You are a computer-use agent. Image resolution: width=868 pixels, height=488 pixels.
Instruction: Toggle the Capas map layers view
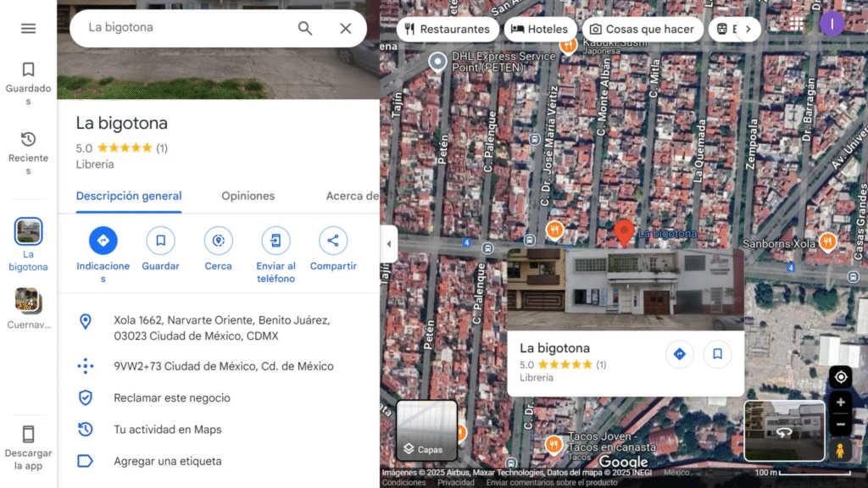coord(426,430)
